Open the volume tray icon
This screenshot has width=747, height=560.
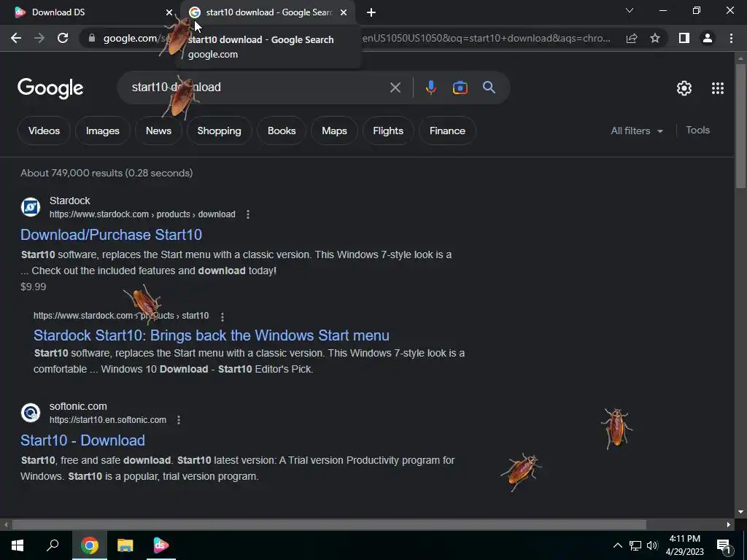tap(652, 545)
